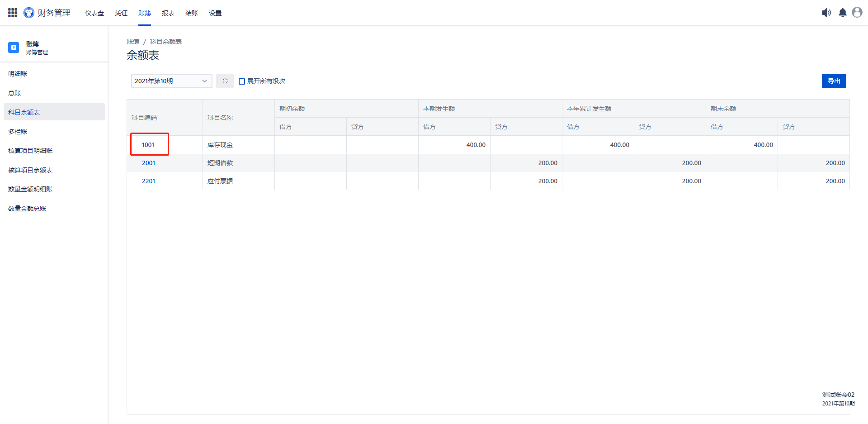Click the speaker sound icon
The width and height of the screenshot is (868, 424).
pos(826,13)
